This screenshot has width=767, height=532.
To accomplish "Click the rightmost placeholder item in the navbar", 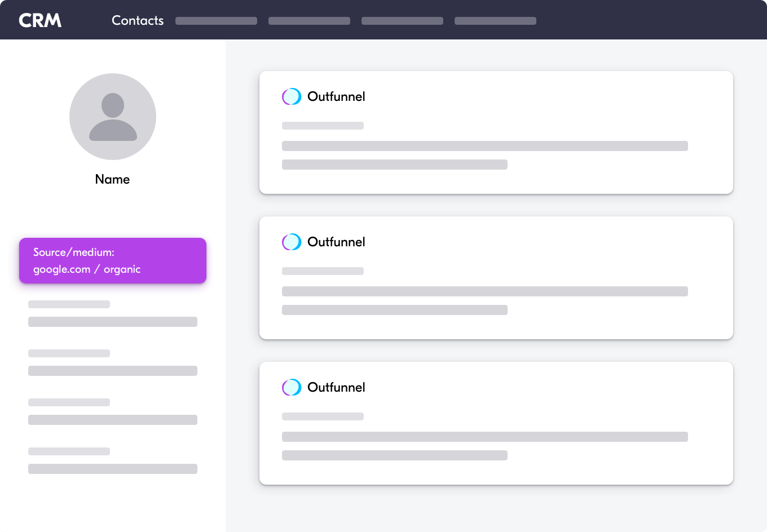I will (495, 20).
